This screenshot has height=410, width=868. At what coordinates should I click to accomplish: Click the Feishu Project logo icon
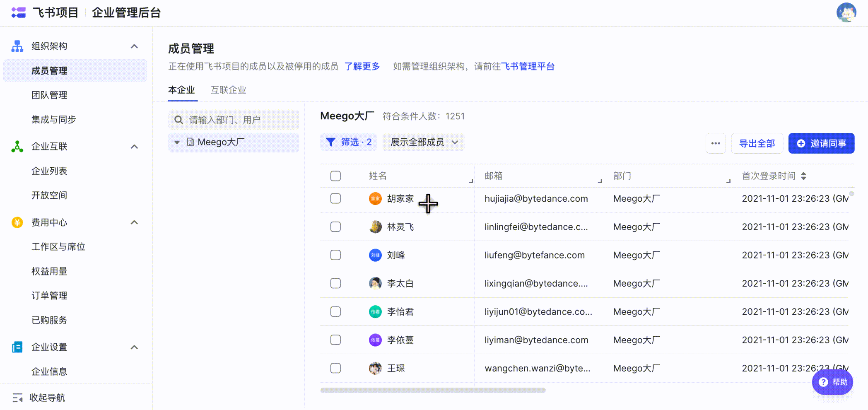19,13
